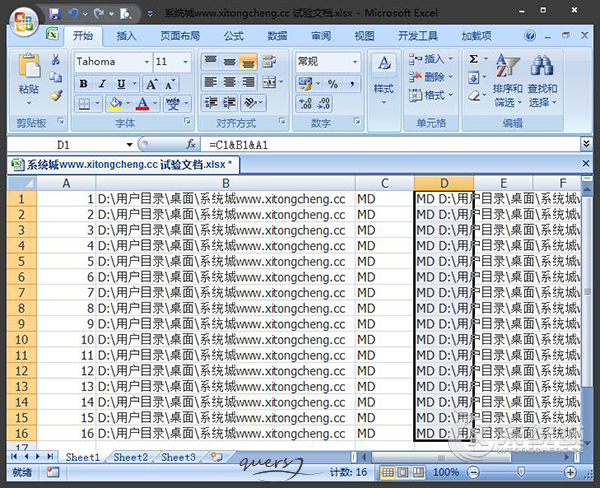Apply cell borders icon

[84, 104]
